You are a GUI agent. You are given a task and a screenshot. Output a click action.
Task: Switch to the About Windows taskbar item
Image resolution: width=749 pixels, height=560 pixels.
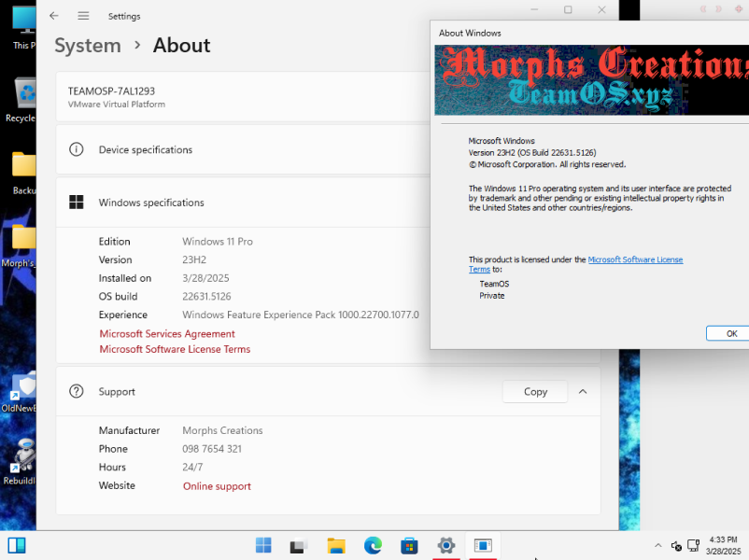click(x=483, y=545)
